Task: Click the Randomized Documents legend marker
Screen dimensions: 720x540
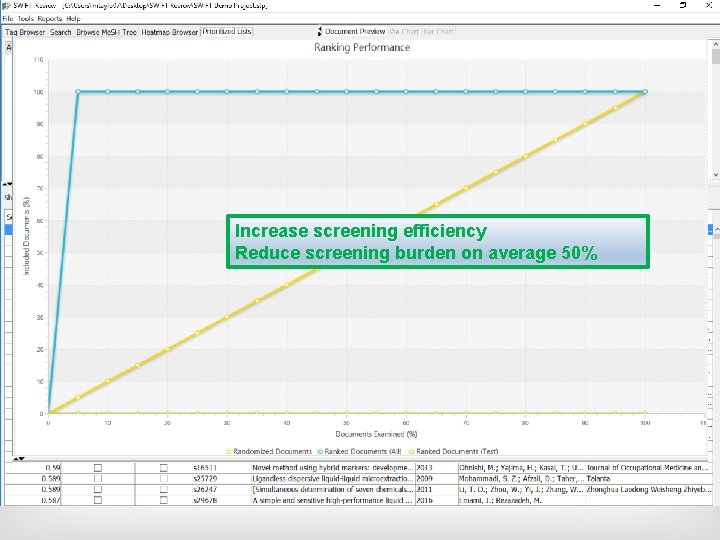Action: pyautogui.click(x=229, y=451)
